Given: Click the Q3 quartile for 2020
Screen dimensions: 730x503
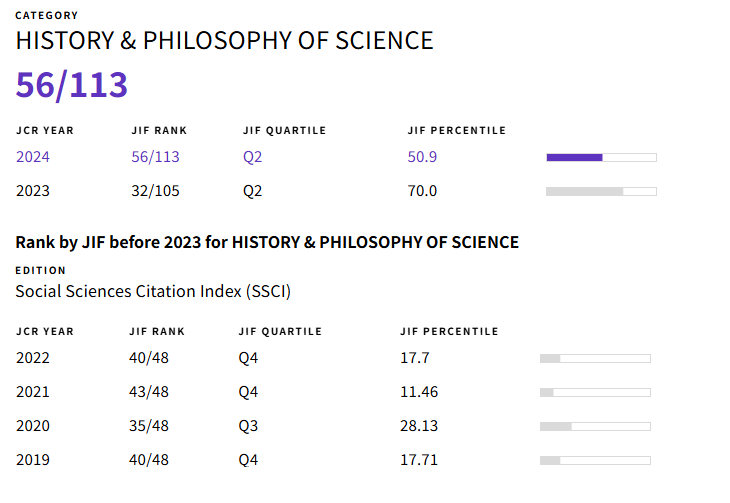Looking at the screenshot, I should tap(248, 426).
